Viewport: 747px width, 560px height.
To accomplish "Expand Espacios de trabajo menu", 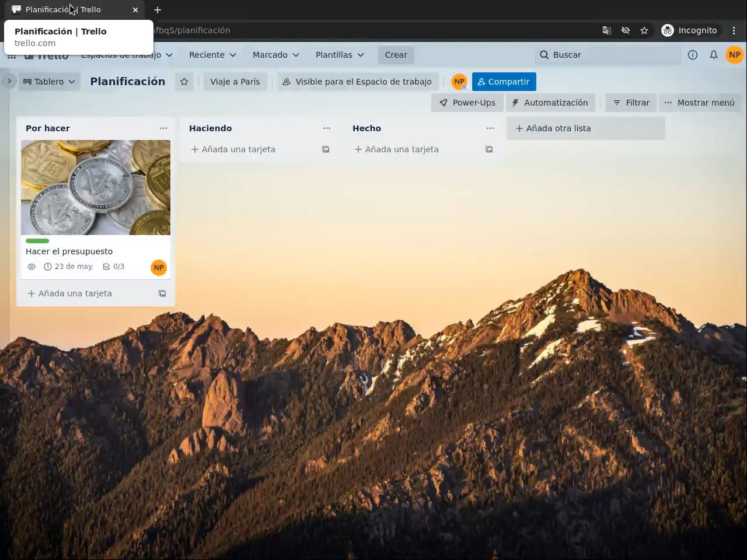I will (127, 55).
